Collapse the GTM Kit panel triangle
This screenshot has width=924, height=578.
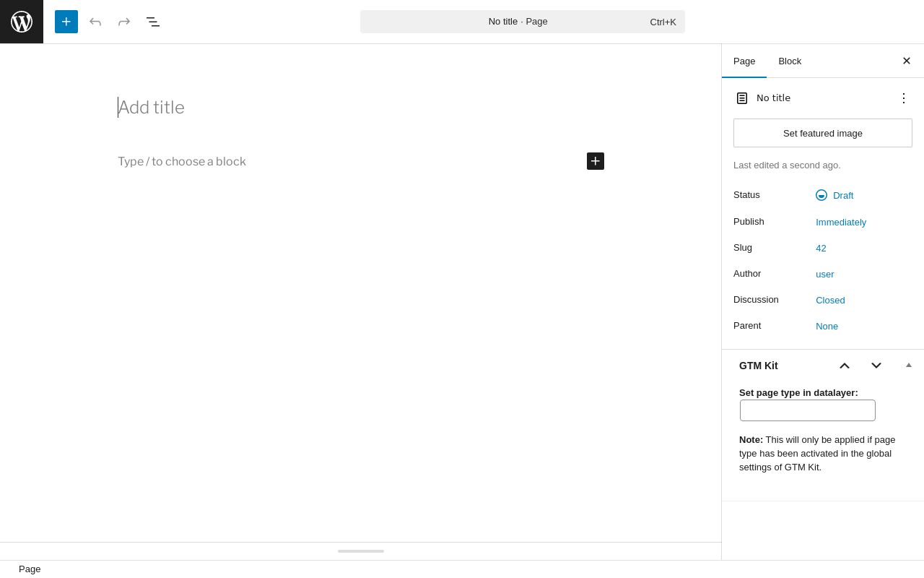coord(909,365)
